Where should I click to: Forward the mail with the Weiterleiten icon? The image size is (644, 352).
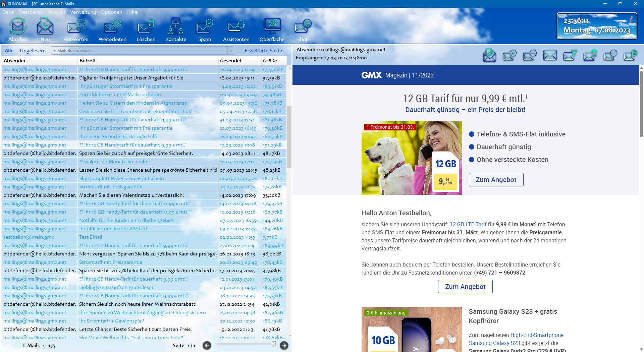coord(112,26)
